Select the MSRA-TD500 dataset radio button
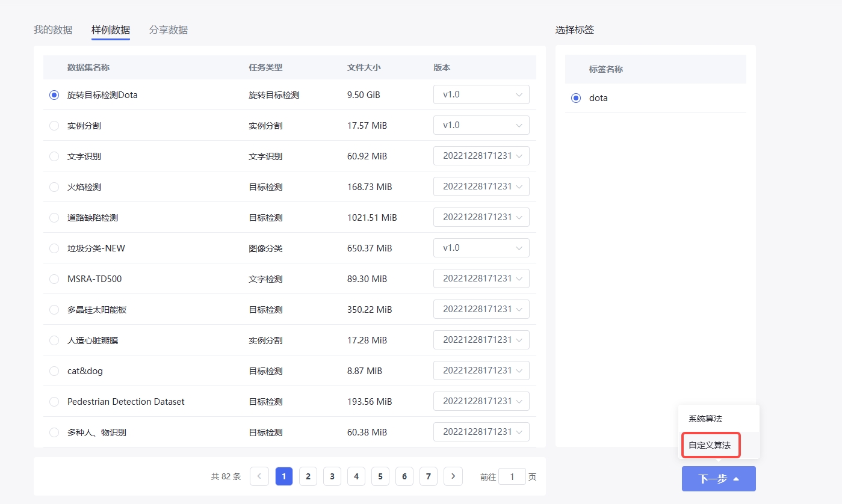Viewport: 842px width, 504px height. (x=54, y=279)
